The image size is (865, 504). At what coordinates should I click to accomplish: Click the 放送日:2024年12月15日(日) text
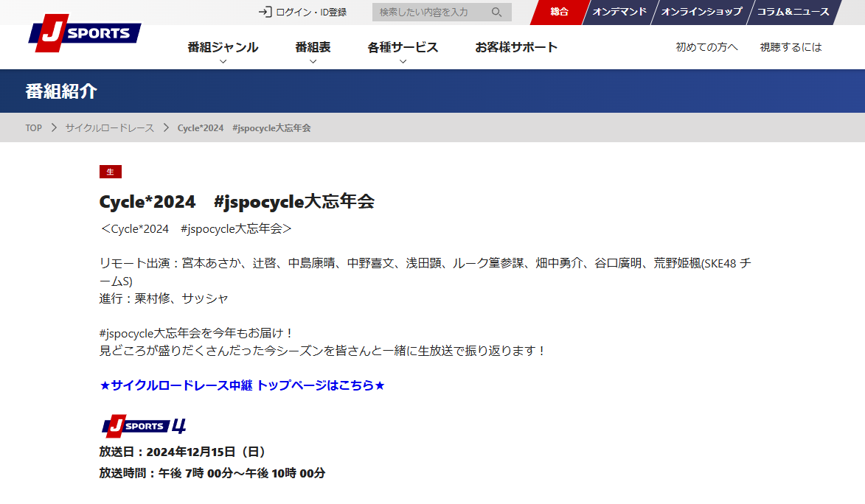183,452
